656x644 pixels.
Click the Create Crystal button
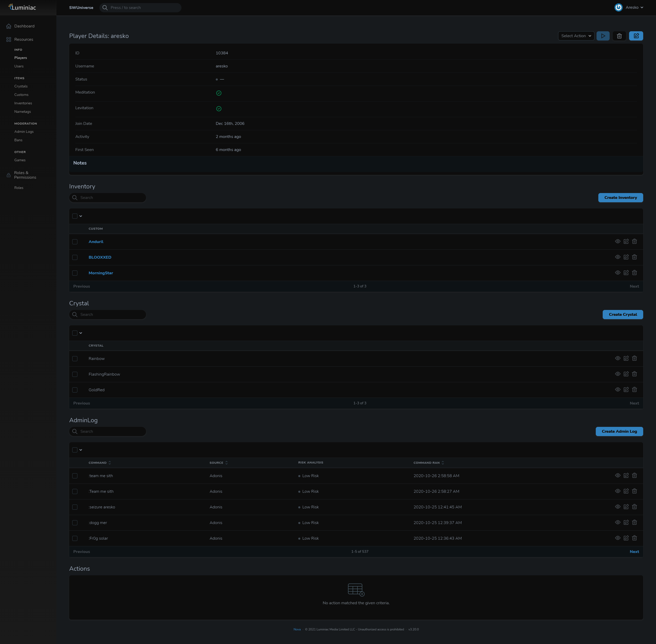[622, 314]
